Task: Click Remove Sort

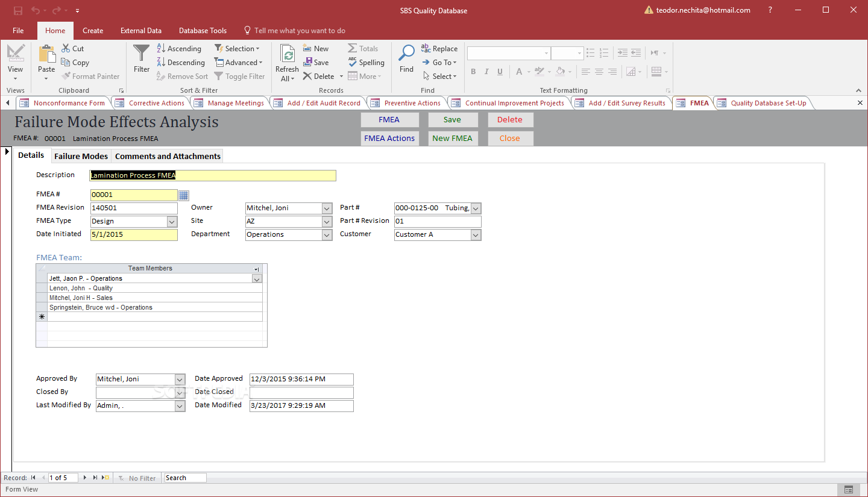Action: (182, 77)
